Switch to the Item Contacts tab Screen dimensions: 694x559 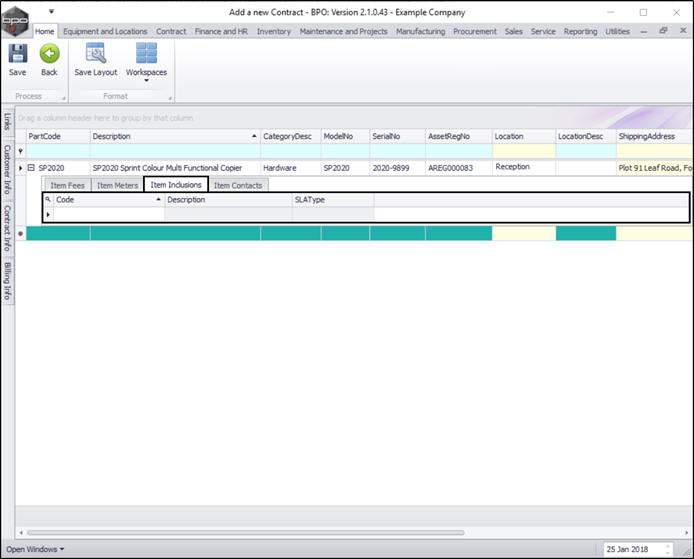[238, 185]
